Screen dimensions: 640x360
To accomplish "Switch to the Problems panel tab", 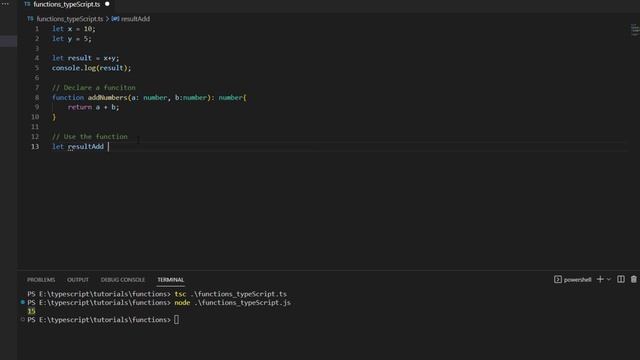I will pos(41,280).
